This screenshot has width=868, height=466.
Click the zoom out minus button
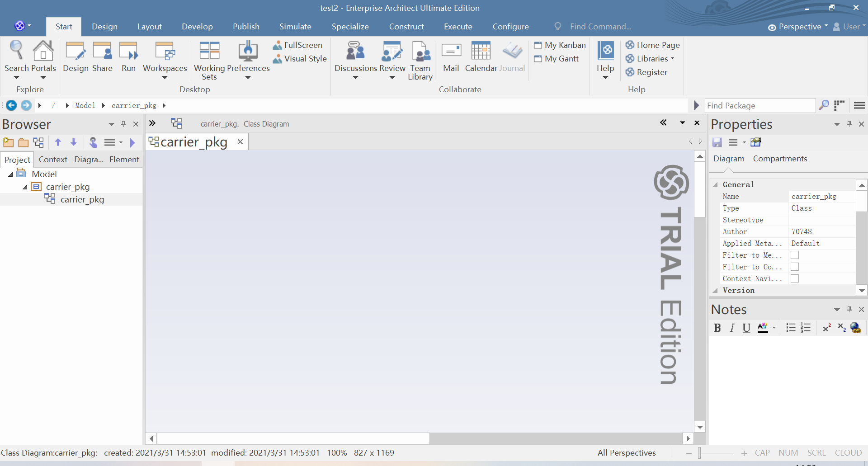(689, 453)
